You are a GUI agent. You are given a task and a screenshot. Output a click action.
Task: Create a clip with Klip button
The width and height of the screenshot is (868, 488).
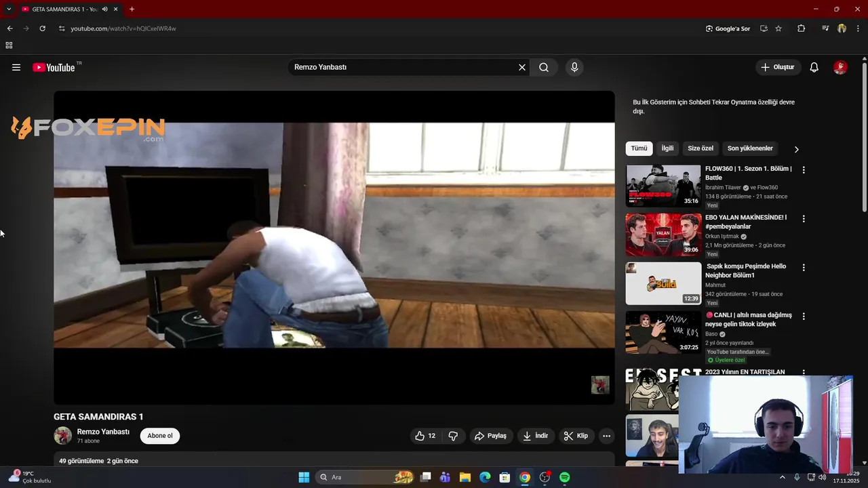(576, 436)
